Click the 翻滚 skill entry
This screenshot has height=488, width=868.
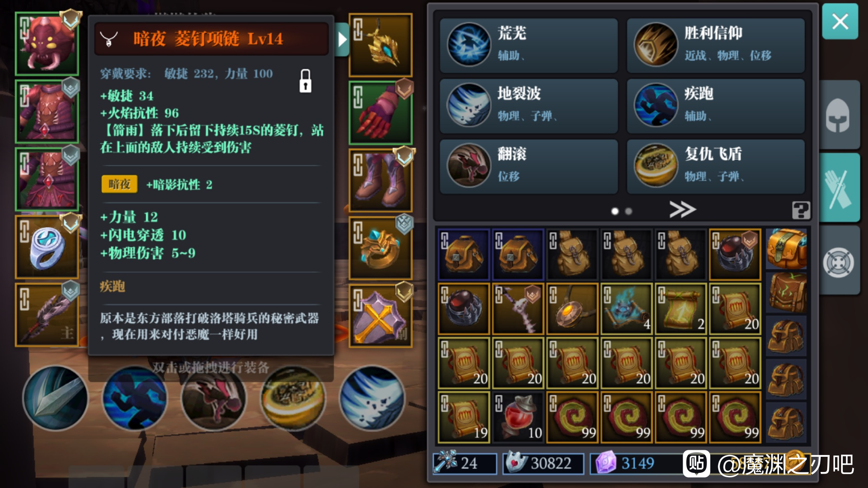pyautogui.click(x=529, y=167)
